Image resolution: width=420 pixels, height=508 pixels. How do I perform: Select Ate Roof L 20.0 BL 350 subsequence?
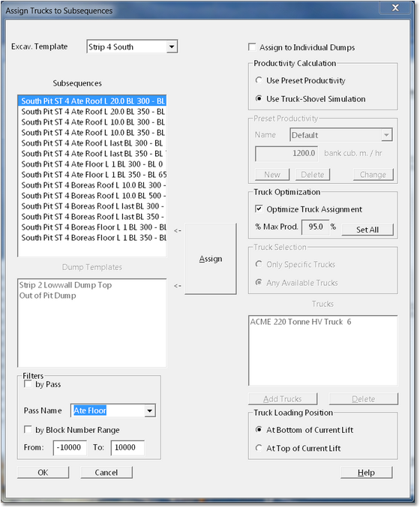tap(92, 112)
